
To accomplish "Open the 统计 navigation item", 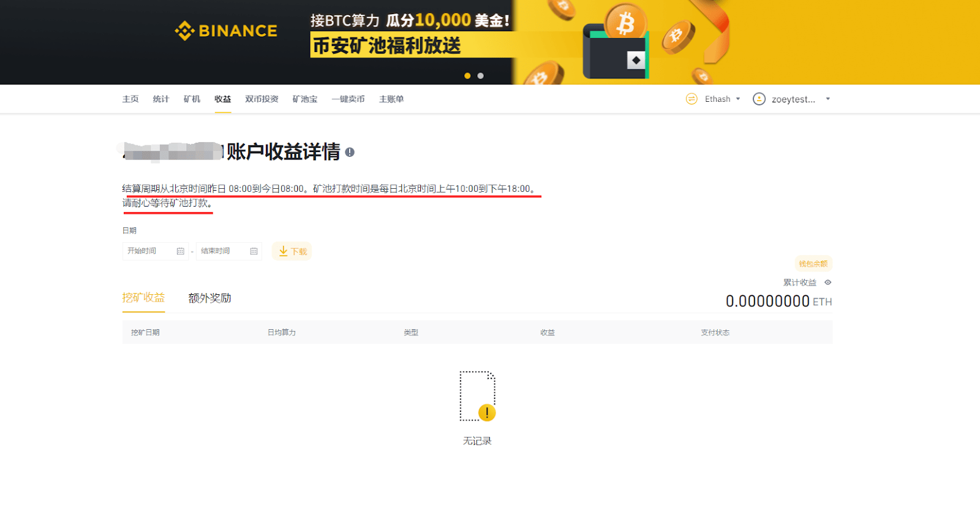I will 160,99.
